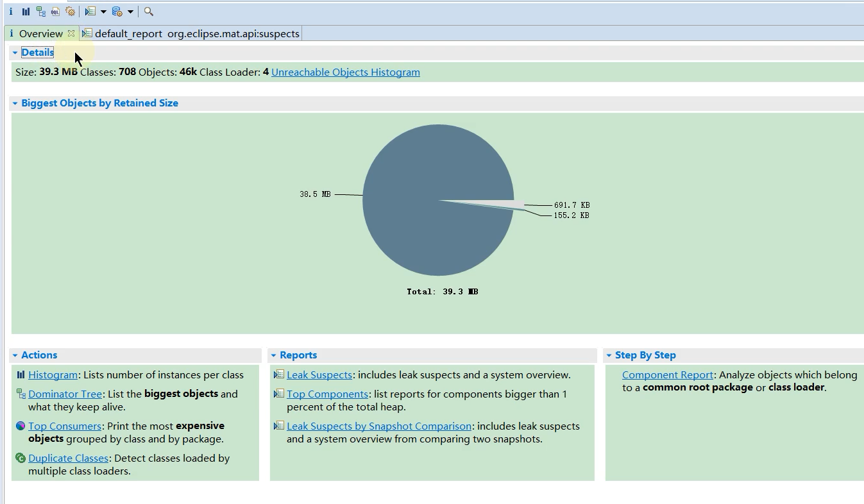864x504 pixels.
Task: Click the Top Components report icon
Action: pyautogui.click(x=279, y=394)
